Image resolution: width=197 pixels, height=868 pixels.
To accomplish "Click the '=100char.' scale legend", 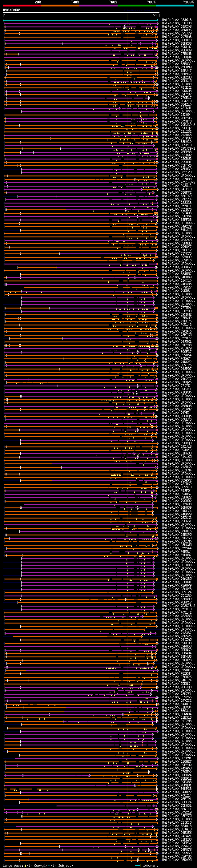I will tap(147, 865).
